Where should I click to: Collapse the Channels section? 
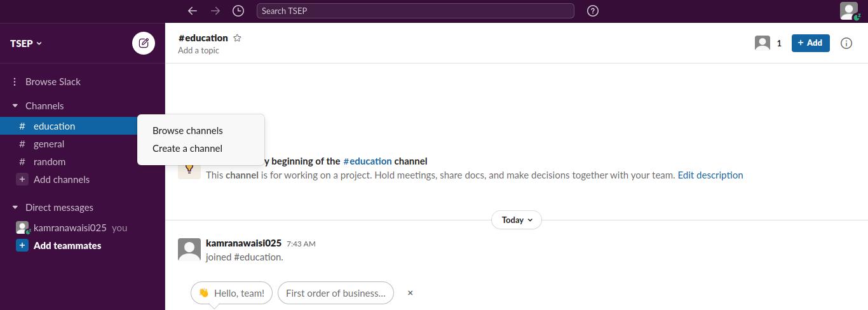tap(15, 106)
